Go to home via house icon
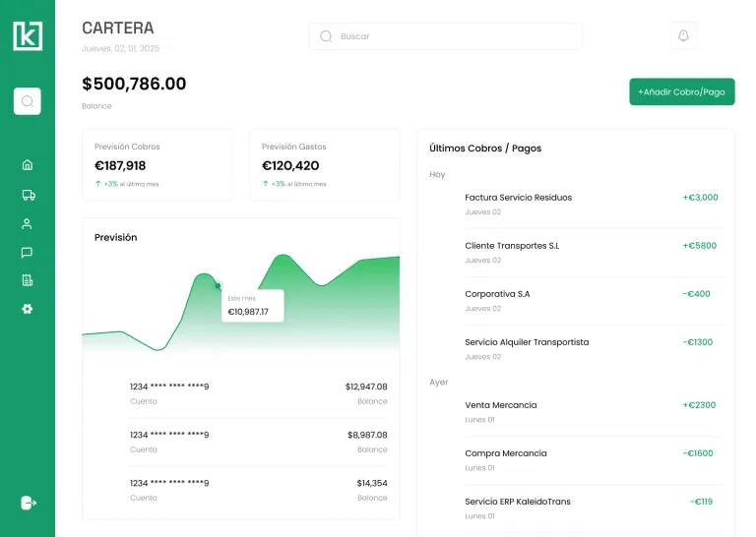The image size is (756, 537). pyautogui.click(x=28, y=165)
